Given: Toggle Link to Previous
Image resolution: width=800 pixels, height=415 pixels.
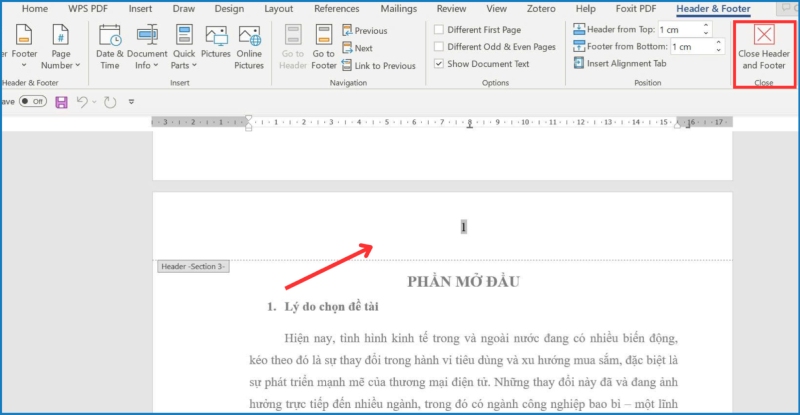Looking at the screenshot, I should click(379, 65).
